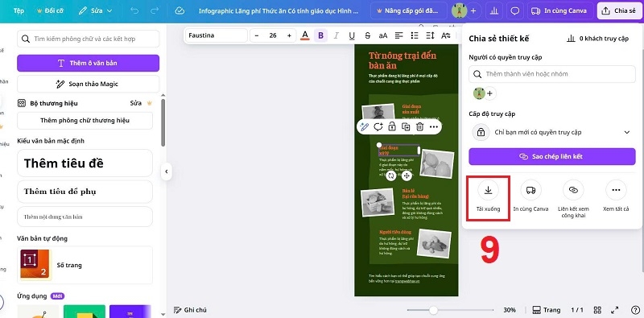Image resolution: width=644 pixels, height=318 pixels.
Task: Click the Redo arrow icon
Action: [x=155, y=11]
